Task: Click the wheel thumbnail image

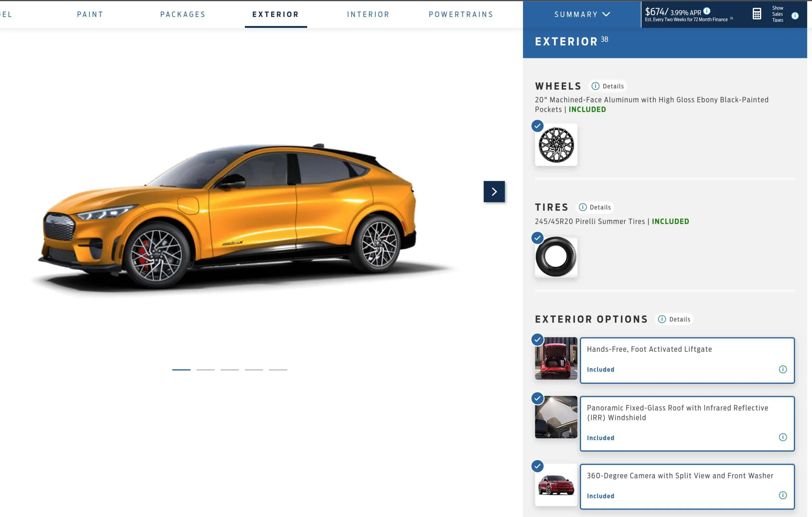Action: [x=556, y=145]
